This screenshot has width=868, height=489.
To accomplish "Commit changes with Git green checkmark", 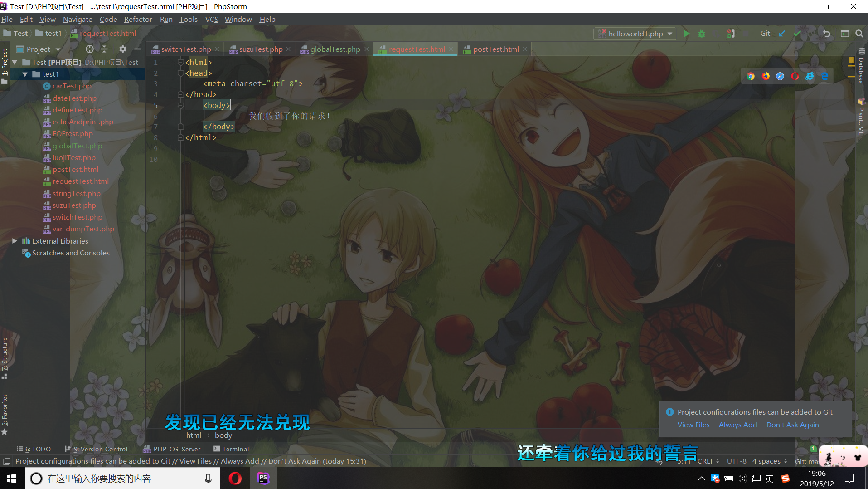I will tap(797, 34).
